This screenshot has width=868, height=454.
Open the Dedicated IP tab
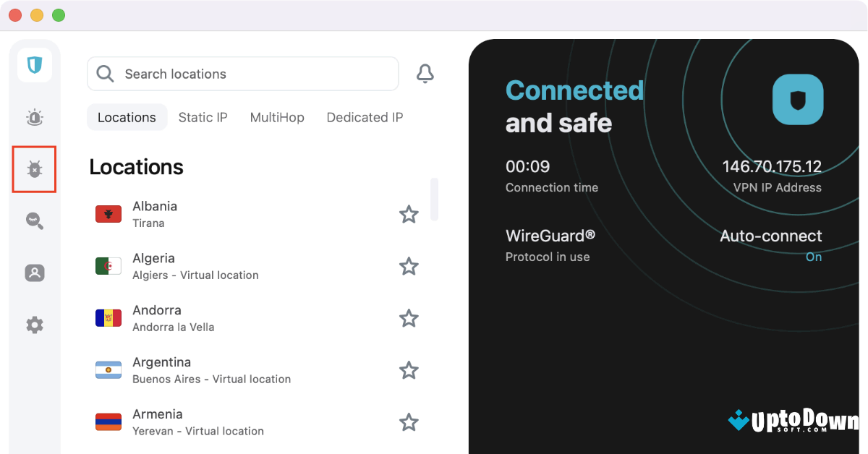(365, 117)
